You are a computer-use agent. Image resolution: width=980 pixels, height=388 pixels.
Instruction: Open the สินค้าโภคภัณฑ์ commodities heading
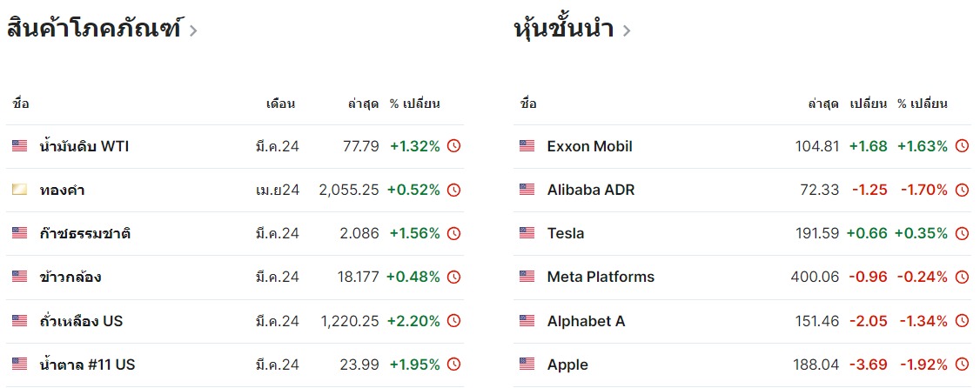click(x=94, y=29)
